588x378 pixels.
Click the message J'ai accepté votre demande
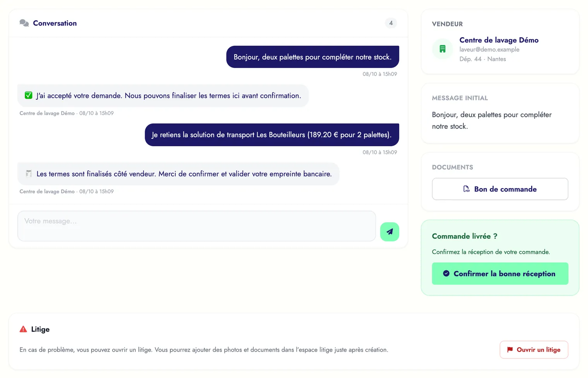coord(163,96)
